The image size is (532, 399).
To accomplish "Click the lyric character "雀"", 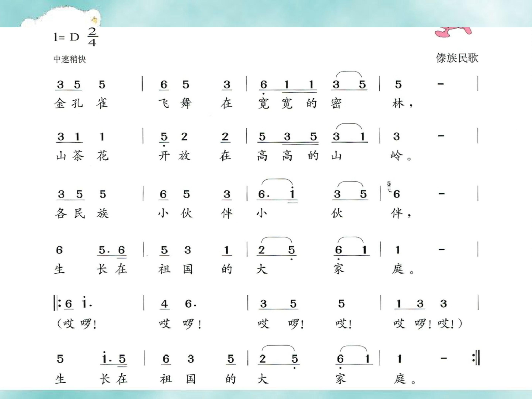I will click(x=102, y=104).
